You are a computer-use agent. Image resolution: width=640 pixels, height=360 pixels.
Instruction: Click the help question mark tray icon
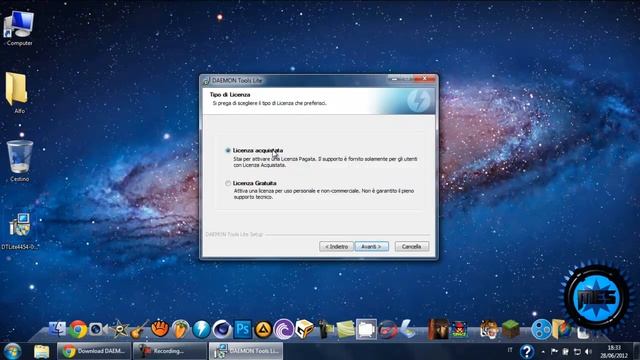coord(527,351)
